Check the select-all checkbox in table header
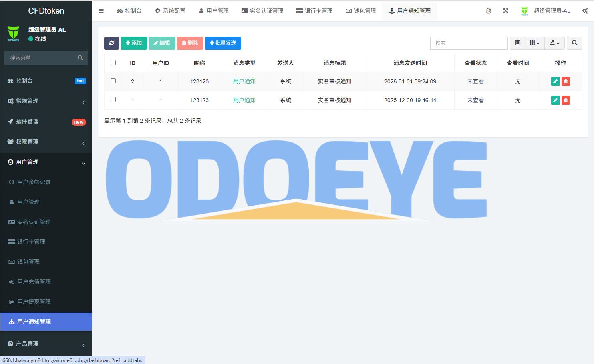 pos(113,63)
